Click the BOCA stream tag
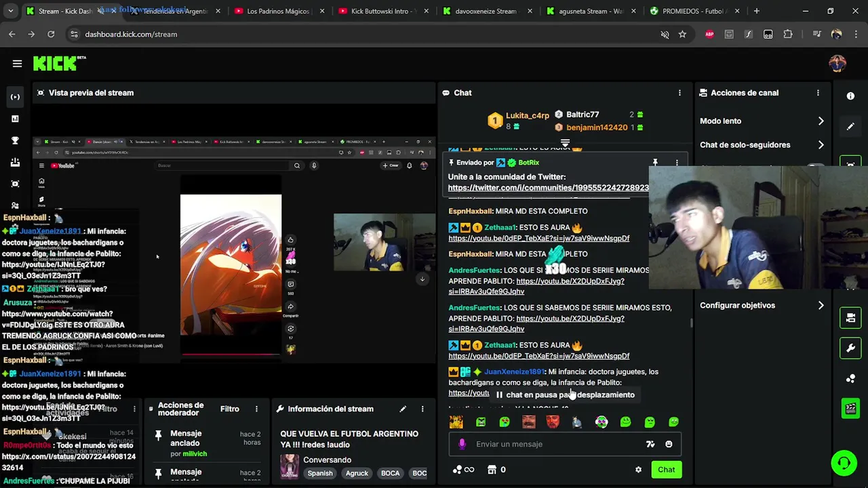 [x=390, y=473]
